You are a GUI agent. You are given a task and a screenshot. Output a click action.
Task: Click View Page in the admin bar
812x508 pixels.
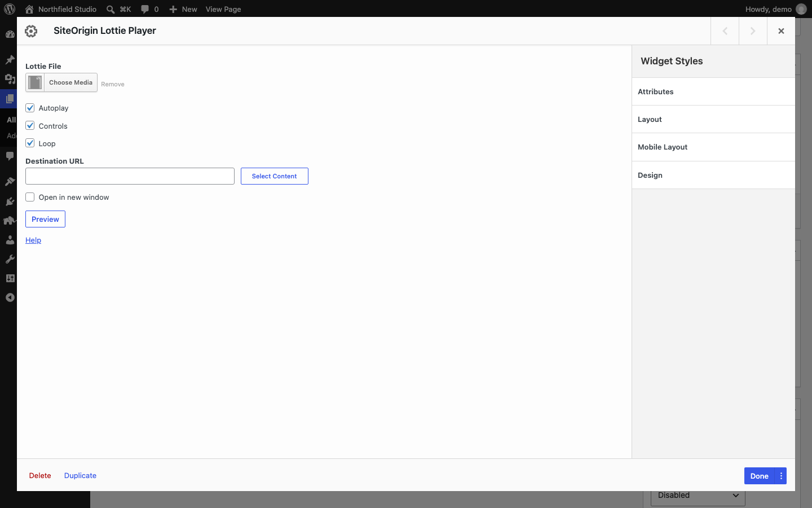click(x=223, y=9)
